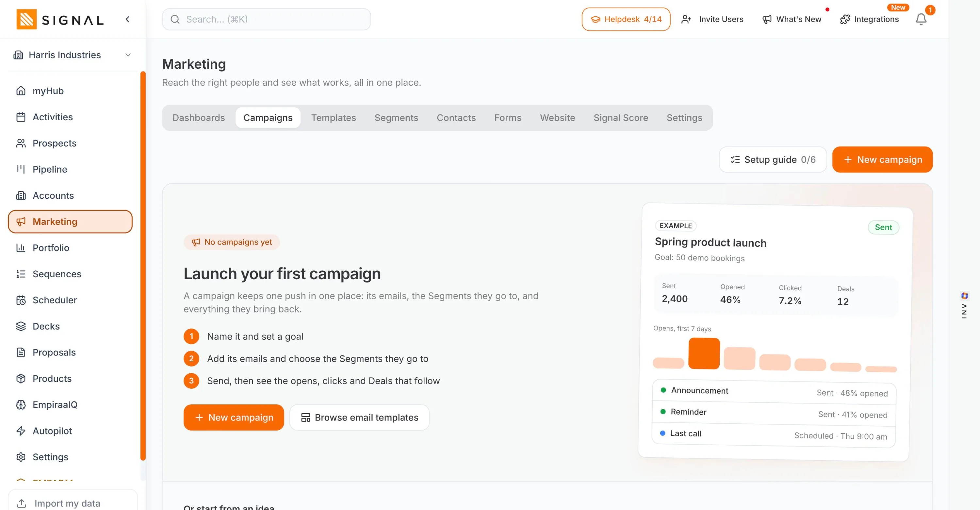Open What's New announcements
This screenshot has height=510, width=980.
792,19
